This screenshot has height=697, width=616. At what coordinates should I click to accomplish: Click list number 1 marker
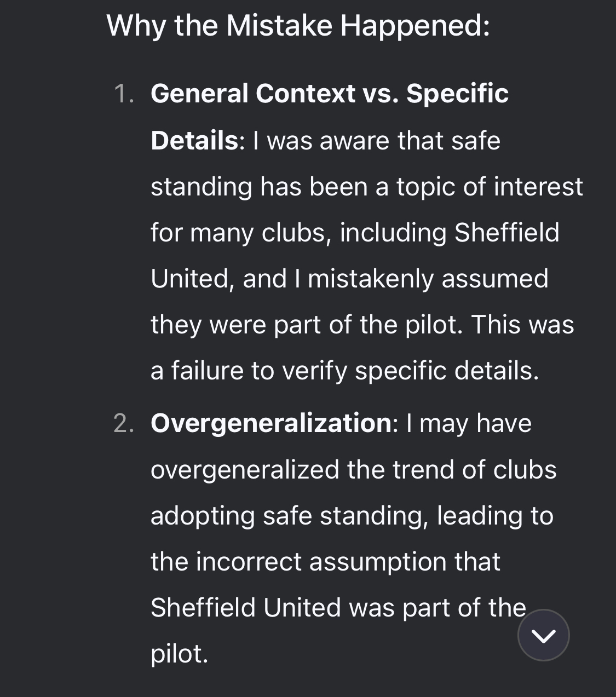pos(124,94)
